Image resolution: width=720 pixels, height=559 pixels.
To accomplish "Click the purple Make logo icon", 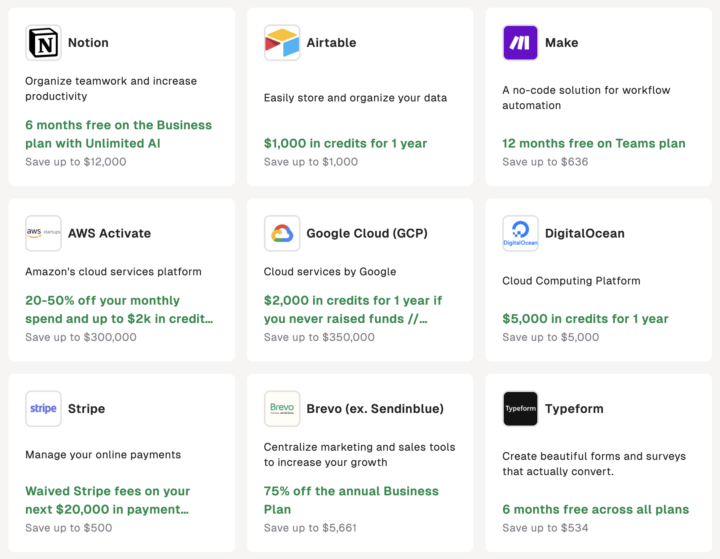I will click(520, 43).
